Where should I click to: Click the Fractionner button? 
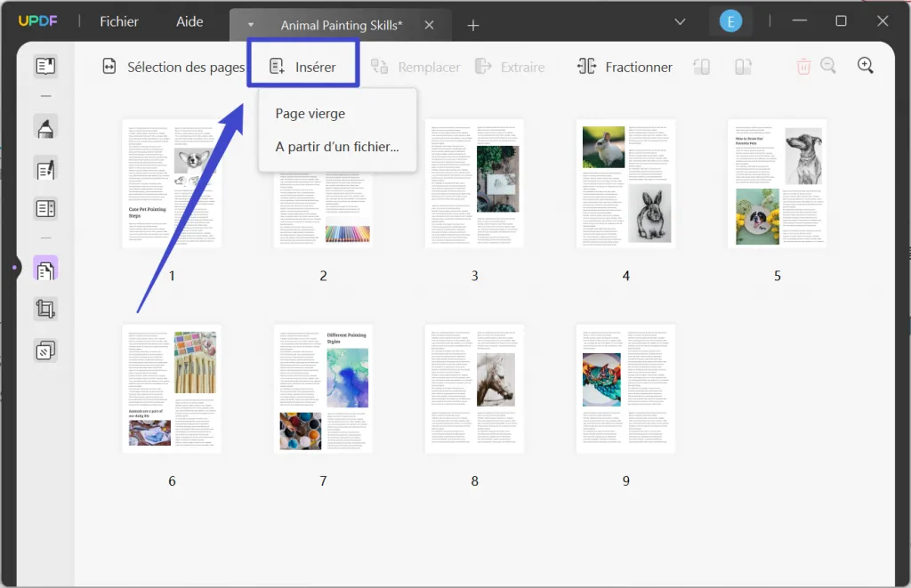pos(624,66)
